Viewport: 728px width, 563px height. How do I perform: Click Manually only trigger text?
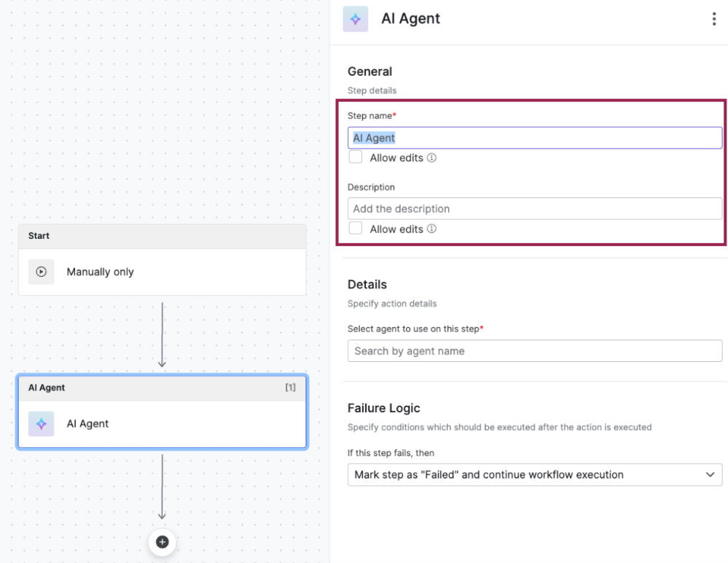point(101,272)
